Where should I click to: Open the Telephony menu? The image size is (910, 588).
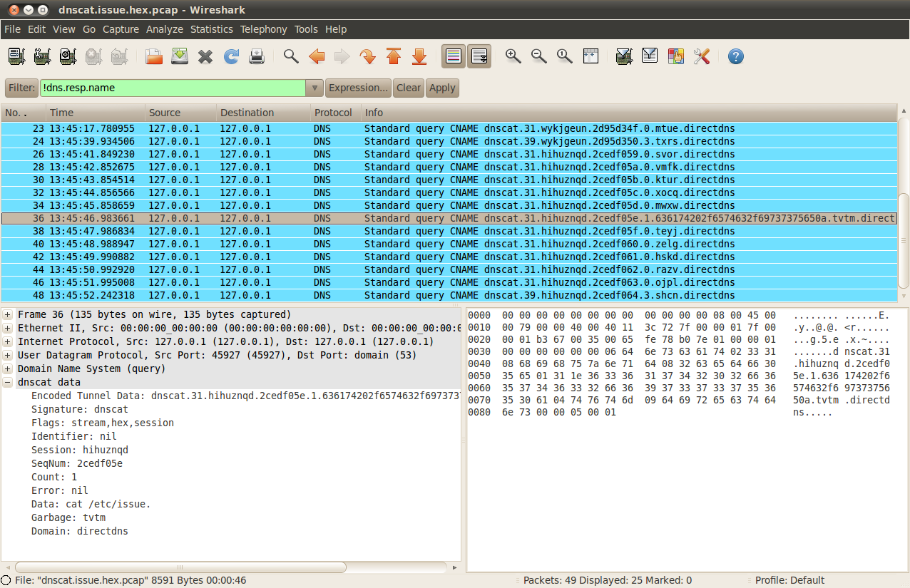click(264, 29)
